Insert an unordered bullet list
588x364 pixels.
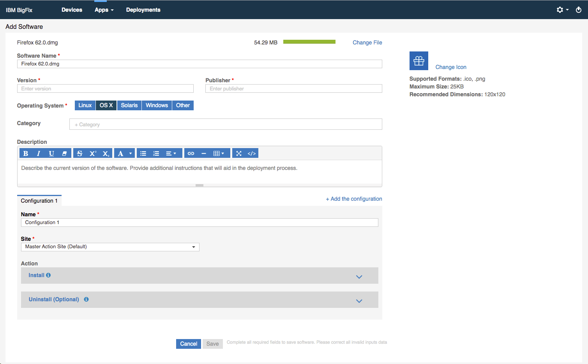pos(143,154)
